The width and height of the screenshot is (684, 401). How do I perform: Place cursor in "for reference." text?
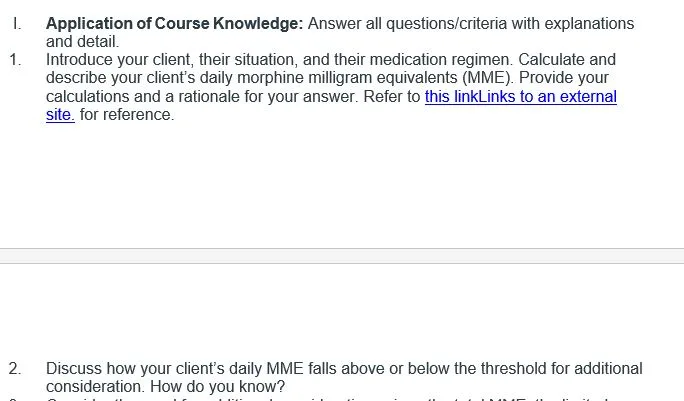127,115
